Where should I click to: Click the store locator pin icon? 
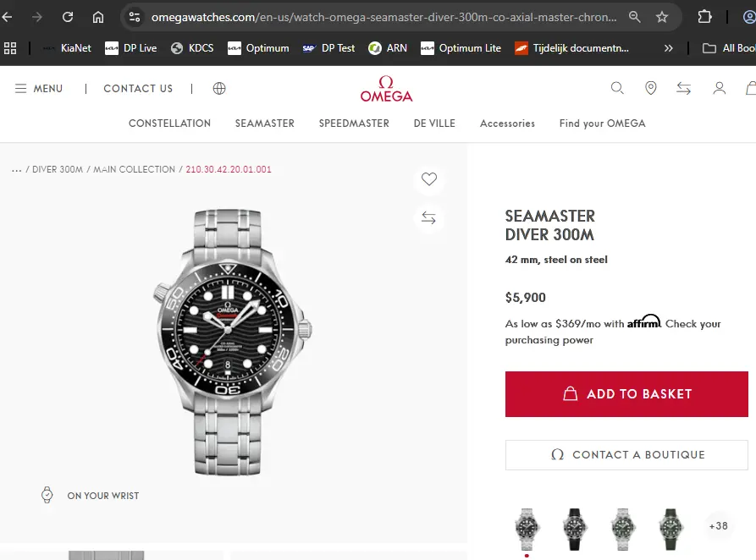650,88
